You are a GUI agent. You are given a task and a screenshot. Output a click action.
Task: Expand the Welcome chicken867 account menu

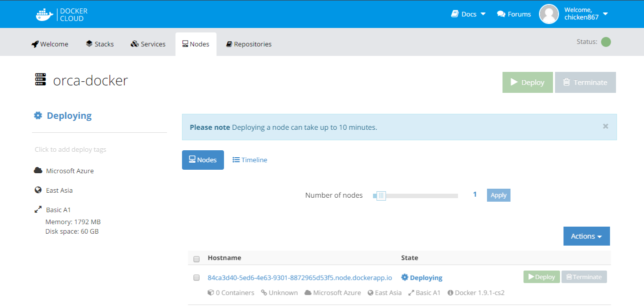pyautogui.click(x=585, y=14)
